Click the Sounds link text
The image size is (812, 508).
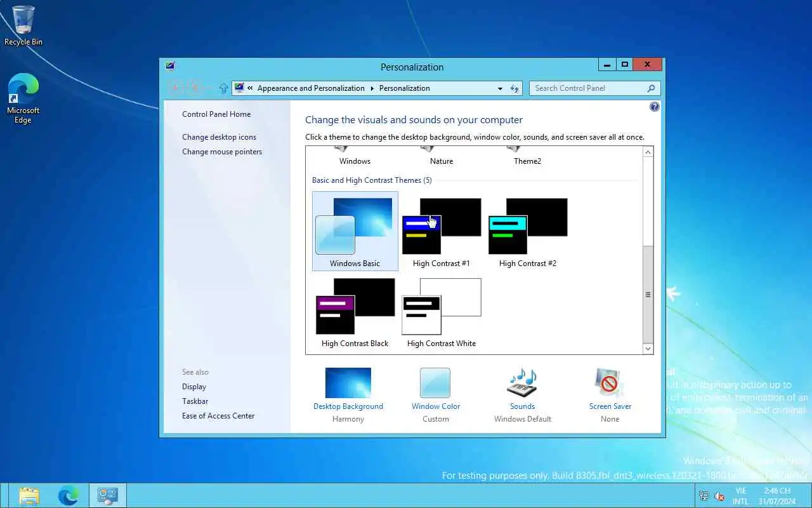tap(523, 406)
